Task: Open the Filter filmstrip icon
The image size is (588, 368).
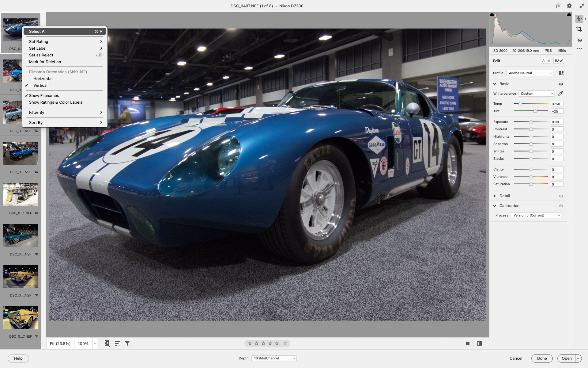Action: tap(127, 343)
